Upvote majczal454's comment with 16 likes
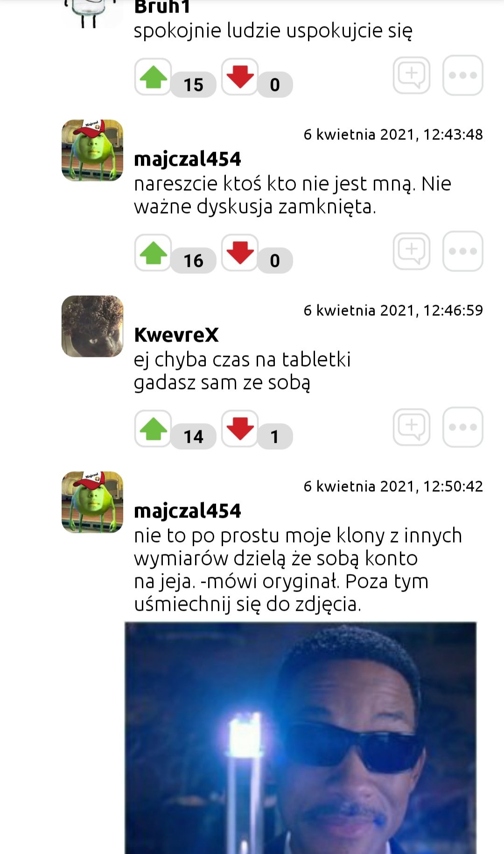Screen dimensions: 504x854 153,252
